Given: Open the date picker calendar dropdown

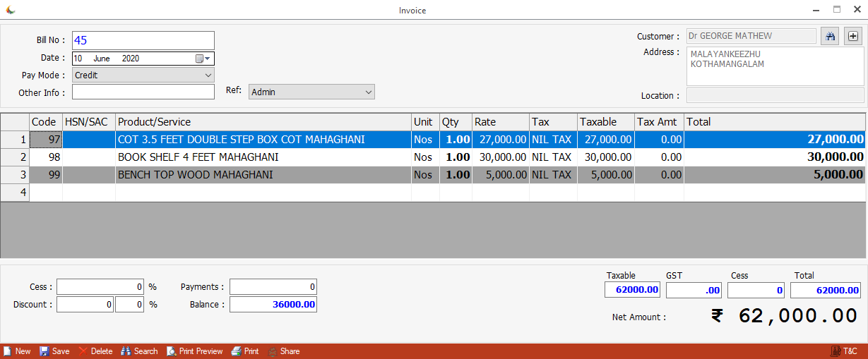Looking at the screenshot, I should (203, 59).
